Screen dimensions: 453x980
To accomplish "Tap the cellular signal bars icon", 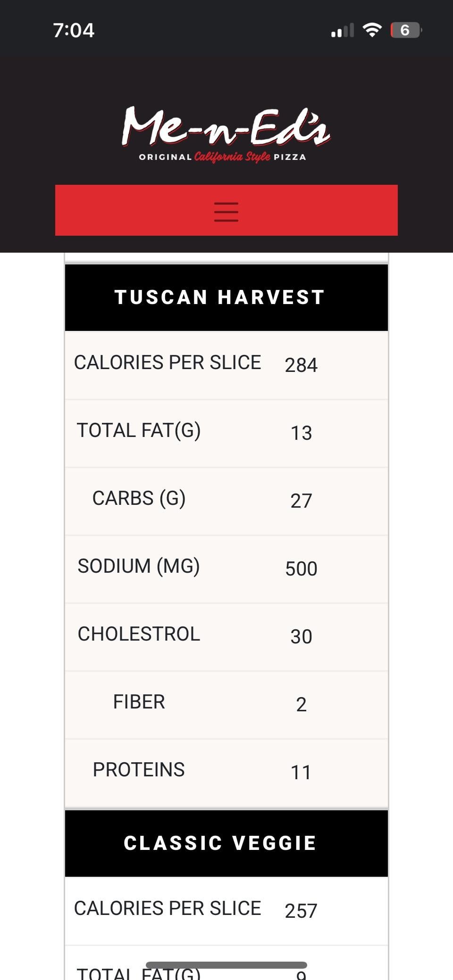I will (342, 31).
